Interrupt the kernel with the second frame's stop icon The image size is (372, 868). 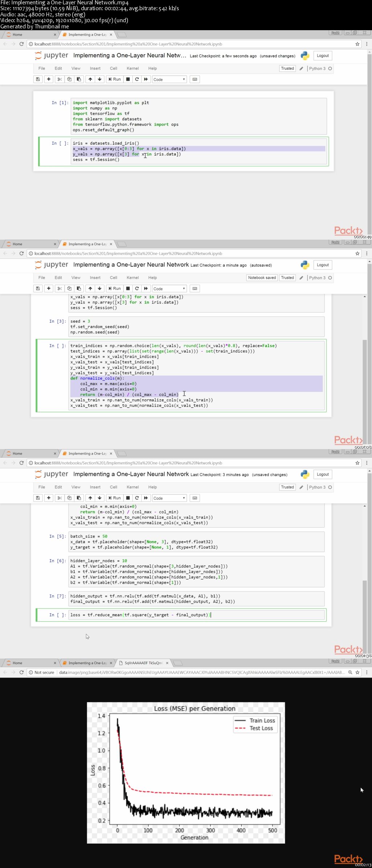128,288
